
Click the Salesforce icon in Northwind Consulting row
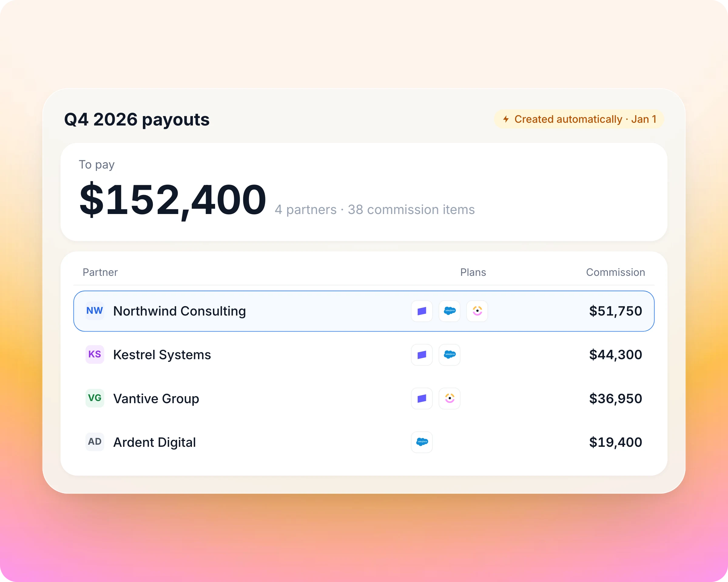[450, 311]
